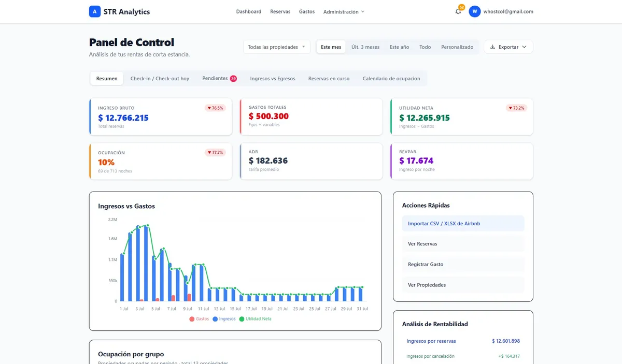Expand the Exportar dropdown chevron
This screenshot has width=622, height=364.
(x=524, y=47)
